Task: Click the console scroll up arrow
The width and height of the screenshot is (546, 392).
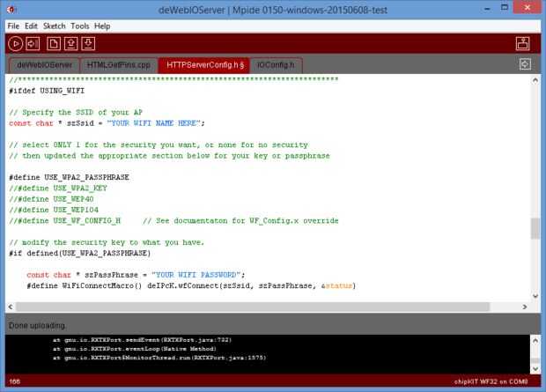Action: [x=535, y=340]
